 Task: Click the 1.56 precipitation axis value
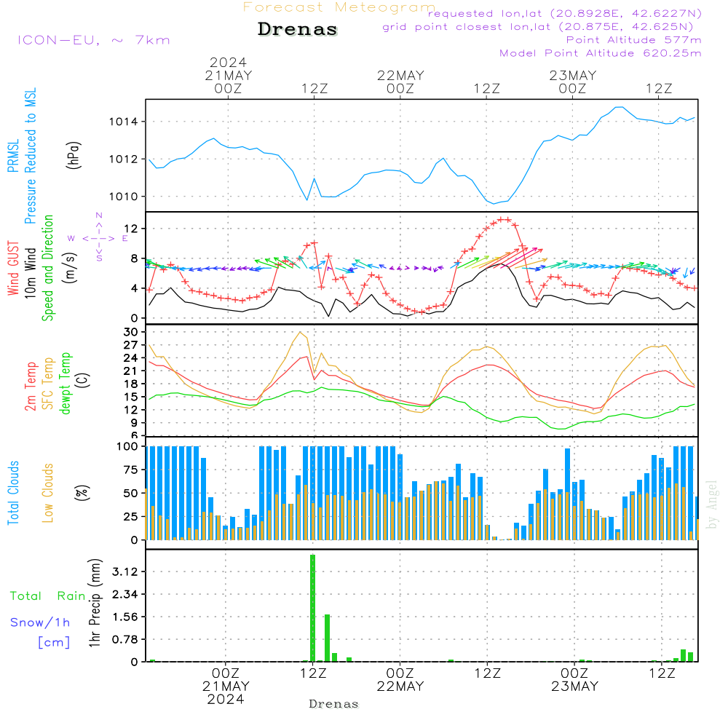(125, 617)
